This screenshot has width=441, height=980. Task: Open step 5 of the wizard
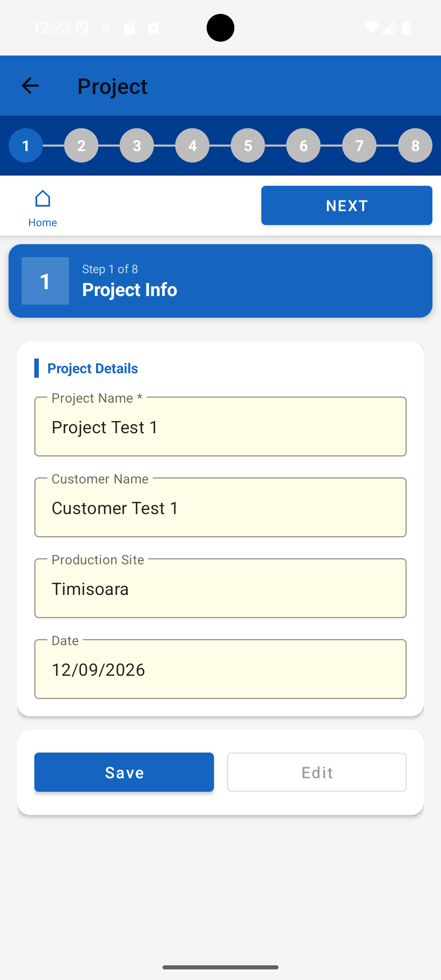click(x=248, y=145)
